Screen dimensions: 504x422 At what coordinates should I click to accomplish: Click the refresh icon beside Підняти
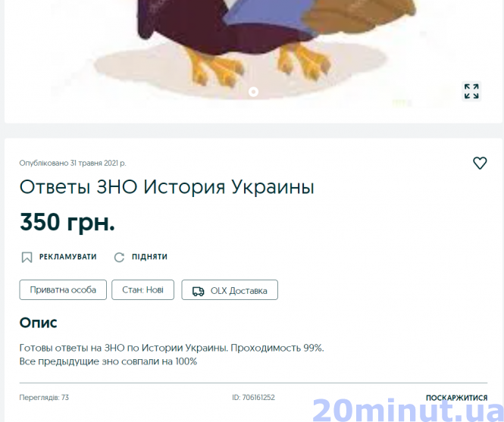point(119,257)
